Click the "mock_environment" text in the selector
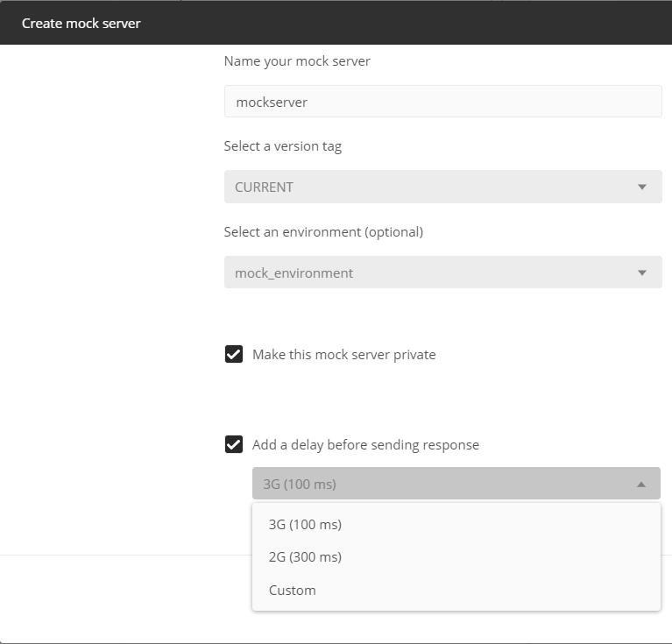Image resolution: width=672 pixels, height=644 pixels. 294,273
